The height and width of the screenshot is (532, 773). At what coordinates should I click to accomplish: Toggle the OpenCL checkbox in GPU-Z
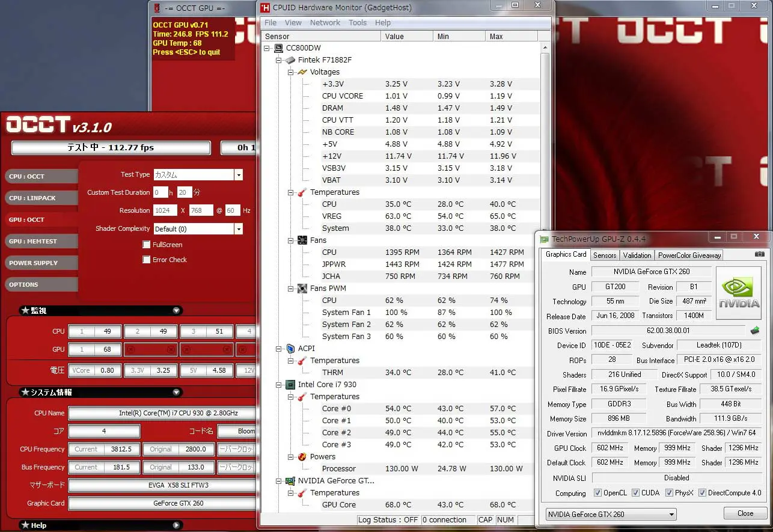(597, 493)
